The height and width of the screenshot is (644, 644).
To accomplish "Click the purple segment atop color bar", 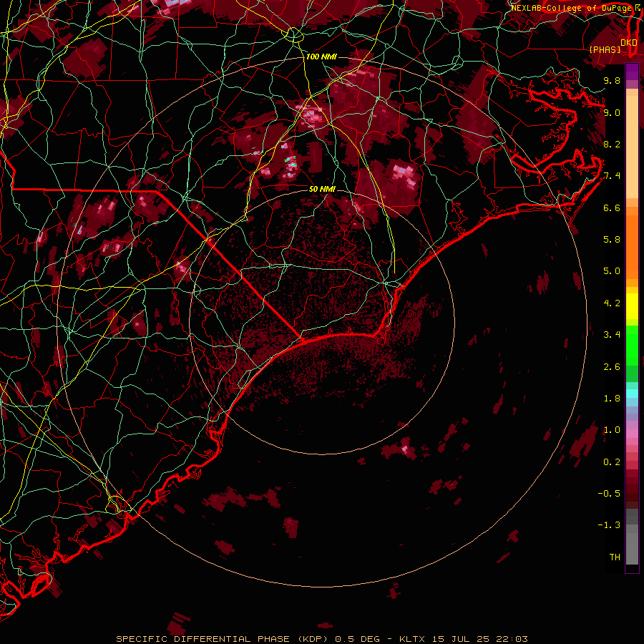I will (632, 72).
